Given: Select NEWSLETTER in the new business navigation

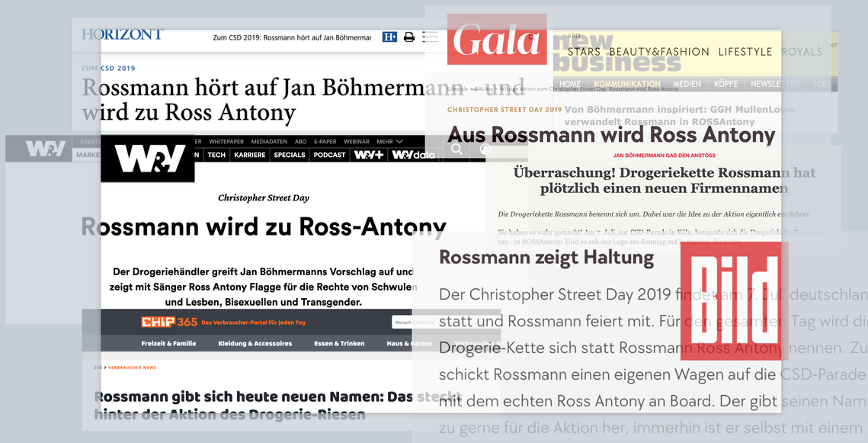Looking at the screenshot, I should click(x=775, y=84).
